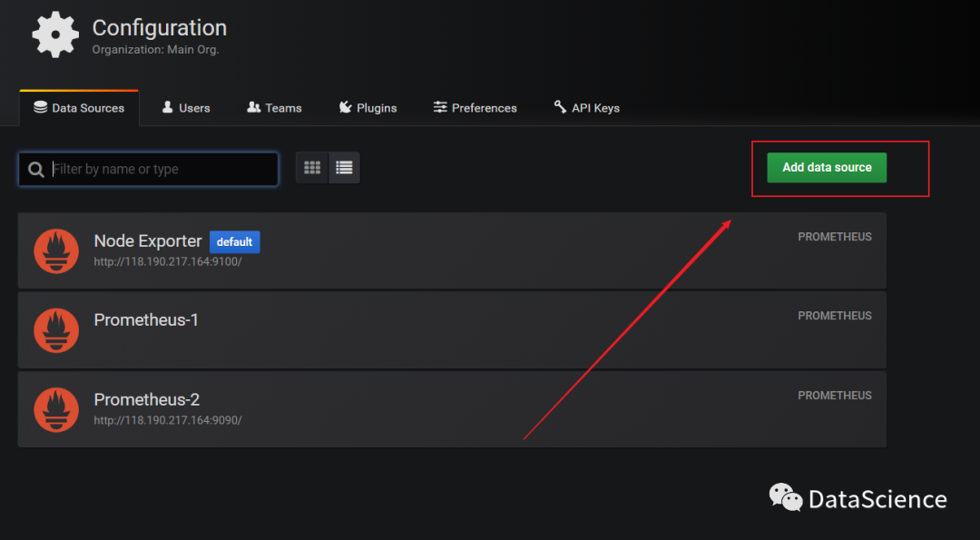Click PROMETHEUS type label in Prometheus-1 row
The width and height of the screenshot is (980, 540).
coord(835,316)
